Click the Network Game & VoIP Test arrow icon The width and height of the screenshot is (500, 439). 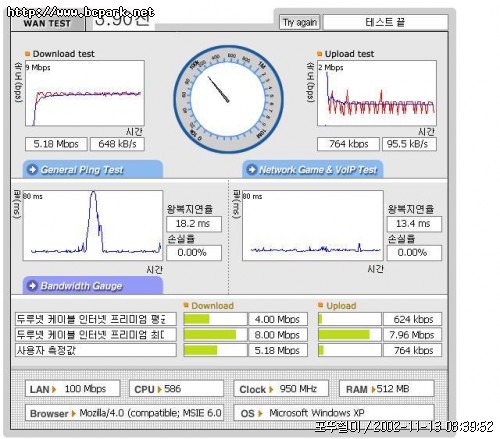[x=252, y=169]
